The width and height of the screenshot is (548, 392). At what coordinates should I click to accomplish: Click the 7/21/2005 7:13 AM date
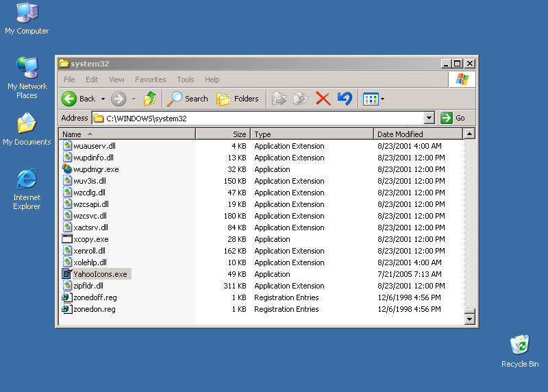[x=409, y=274]
